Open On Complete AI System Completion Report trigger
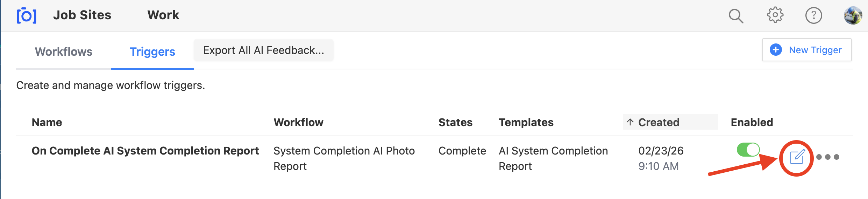The width and height of the screenshot is (868, 199). [x=145, y=151]
